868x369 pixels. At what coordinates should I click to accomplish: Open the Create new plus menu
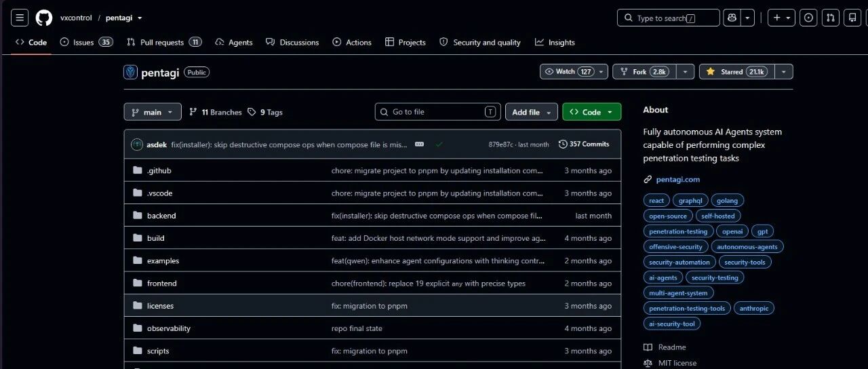[x=781, y=18]
